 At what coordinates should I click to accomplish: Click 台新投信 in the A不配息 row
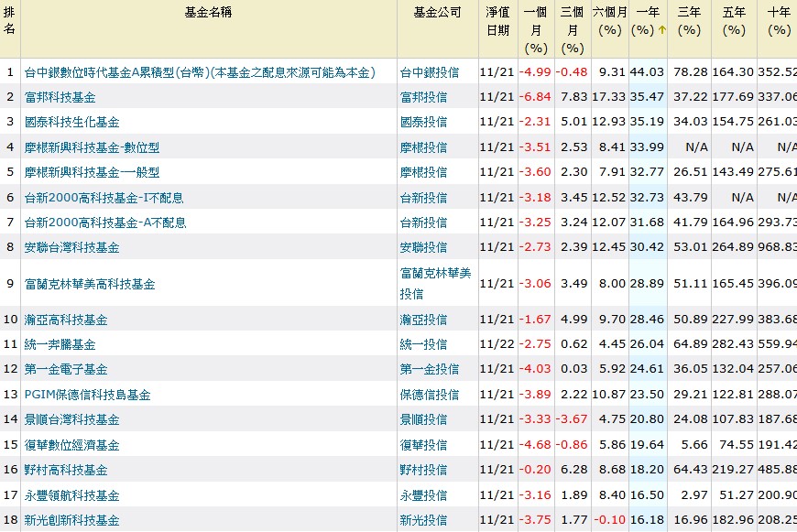(x=423, y=222)
